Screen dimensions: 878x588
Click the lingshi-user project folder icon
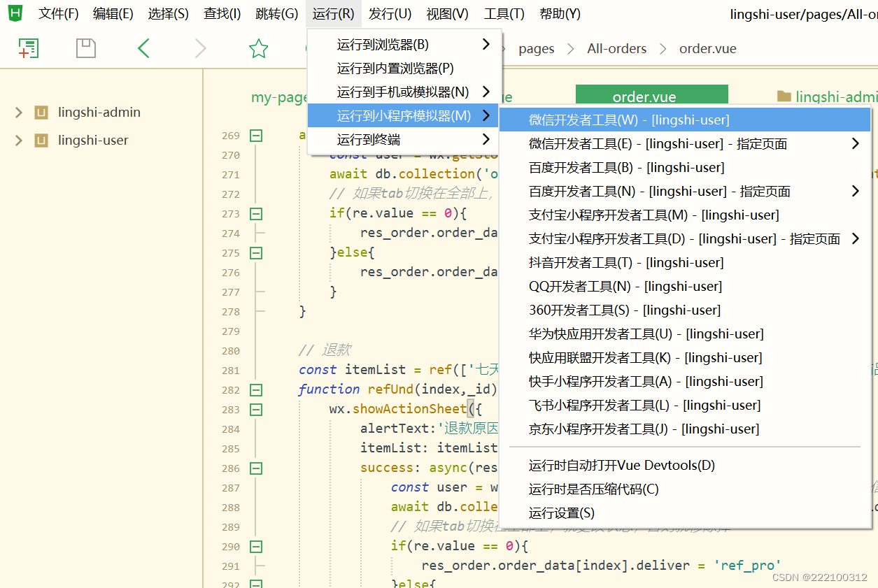pyautogui.click(x=41, y=141)
